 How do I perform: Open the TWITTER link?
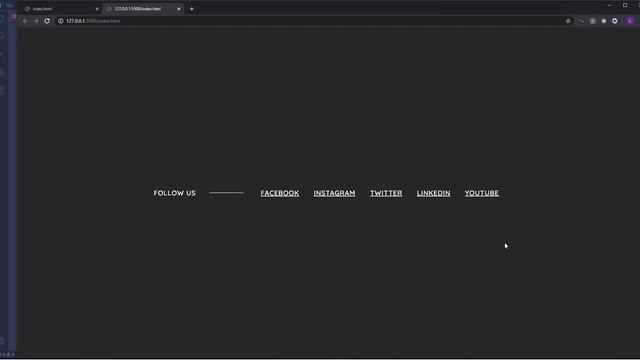pyautogui.click(x=386, y=193)
